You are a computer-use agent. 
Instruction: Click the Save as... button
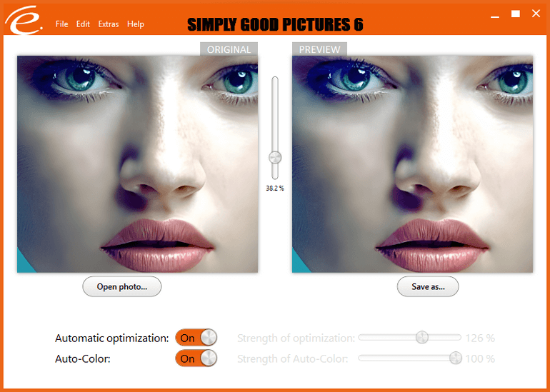[x=428, y=286]
